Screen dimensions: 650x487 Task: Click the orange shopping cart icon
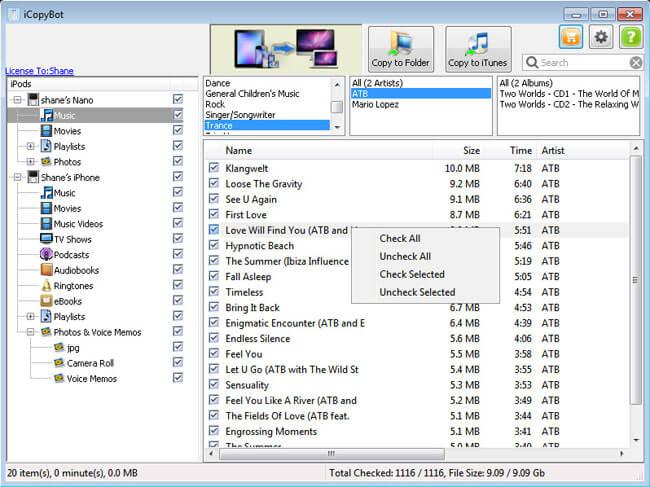[571, 37]
